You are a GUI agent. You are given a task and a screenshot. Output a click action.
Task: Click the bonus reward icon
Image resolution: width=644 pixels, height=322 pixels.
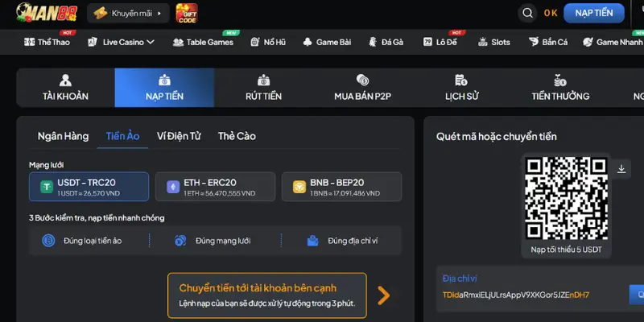[x=560, y=80]
